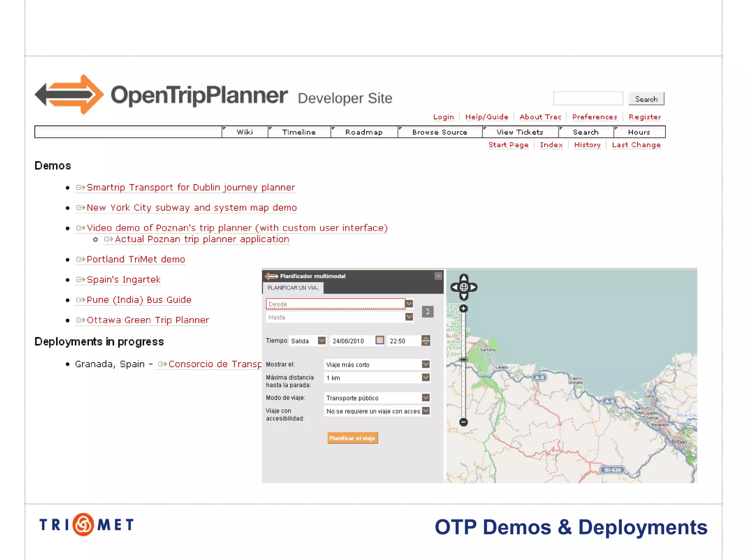Viewport: 747px width, 560px height.
Task: Click the Planificar el viaje button
Action: coord(352,438)
